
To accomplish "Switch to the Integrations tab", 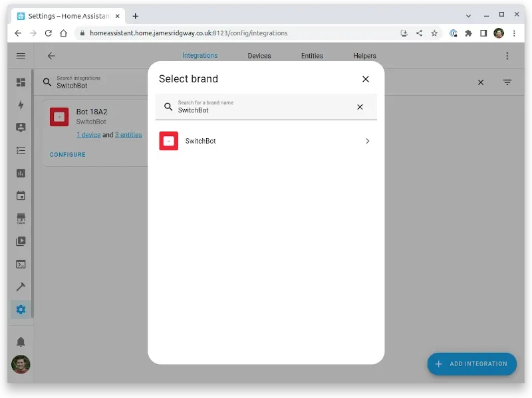I will (200, 55).
